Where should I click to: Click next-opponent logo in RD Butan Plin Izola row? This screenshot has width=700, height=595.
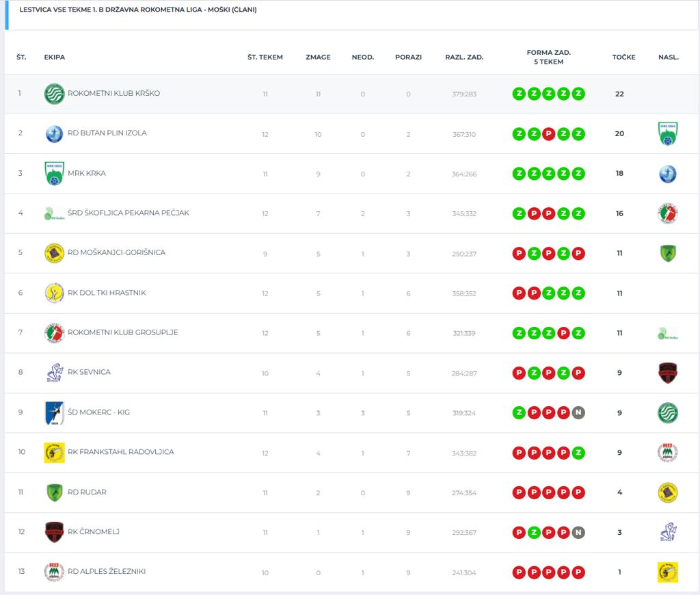coord(667,133)
